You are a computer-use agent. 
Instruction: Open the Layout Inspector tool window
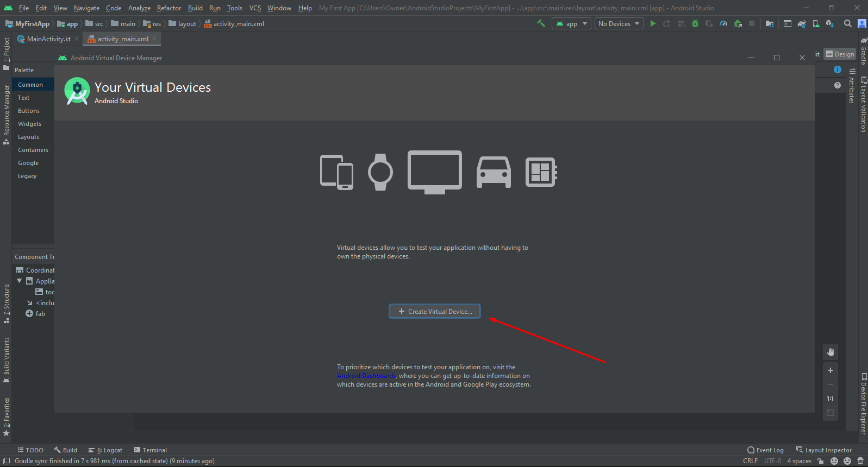click(824, 450)
